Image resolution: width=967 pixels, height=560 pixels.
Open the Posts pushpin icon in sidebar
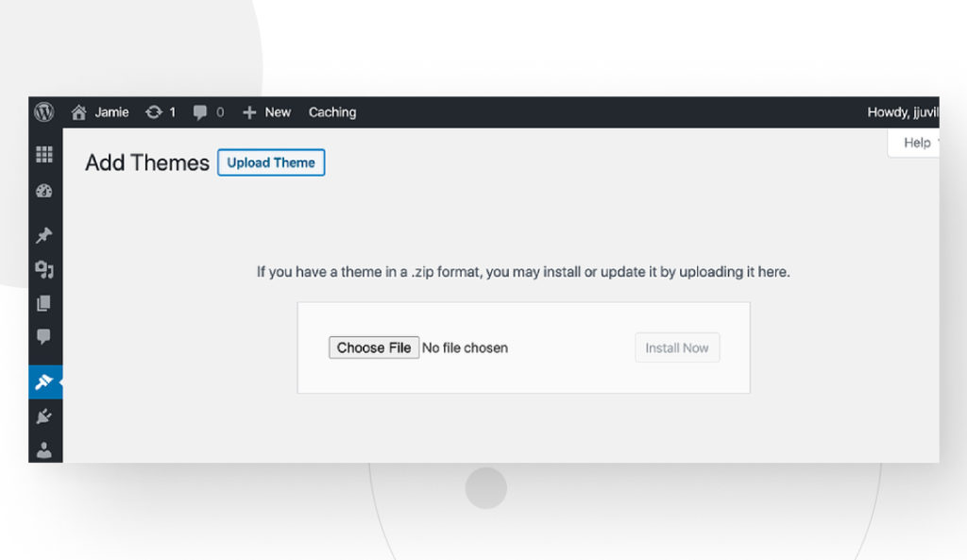(x=43, y=235)
